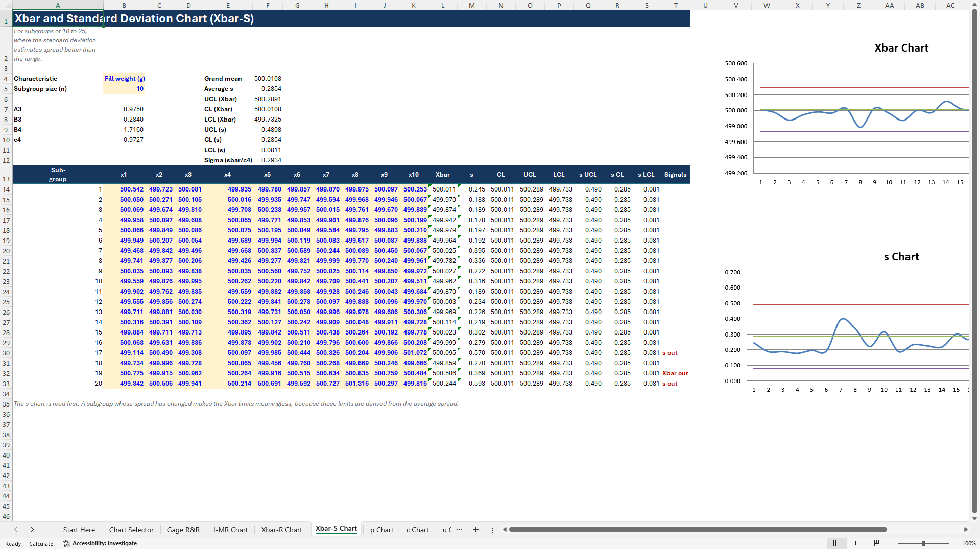Viewport: 980px width, 549px height.
Task: Click the B4 value 1.7160
Action: (x=125, y=129)
